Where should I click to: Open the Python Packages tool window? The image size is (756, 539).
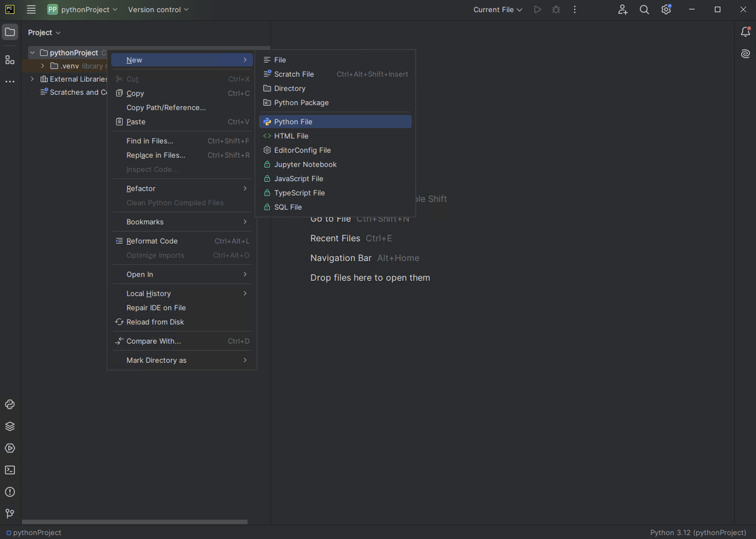click(10, 426)
